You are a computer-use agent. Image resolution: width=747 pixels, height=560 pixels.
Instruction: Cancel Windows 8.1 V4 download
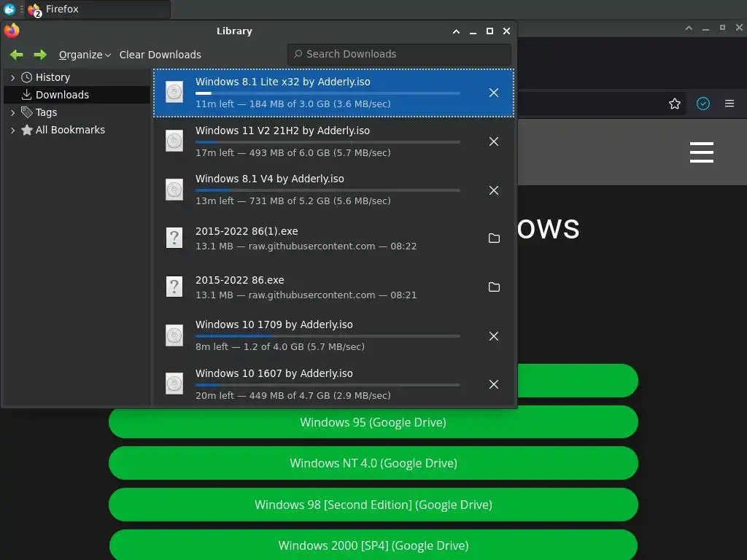pos(494,190)
